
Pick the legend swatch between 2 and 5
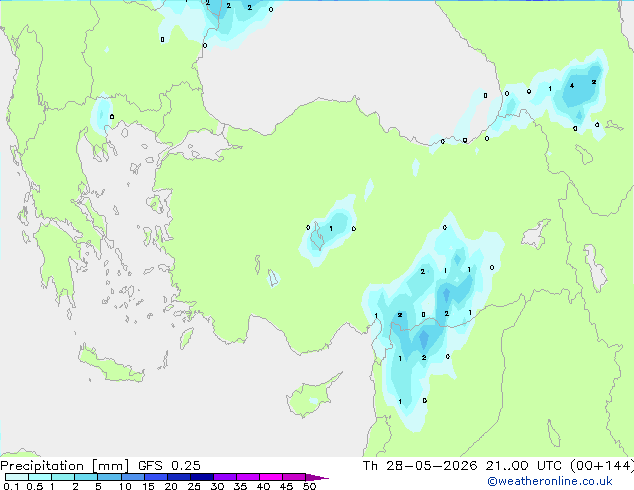point(86,477)
